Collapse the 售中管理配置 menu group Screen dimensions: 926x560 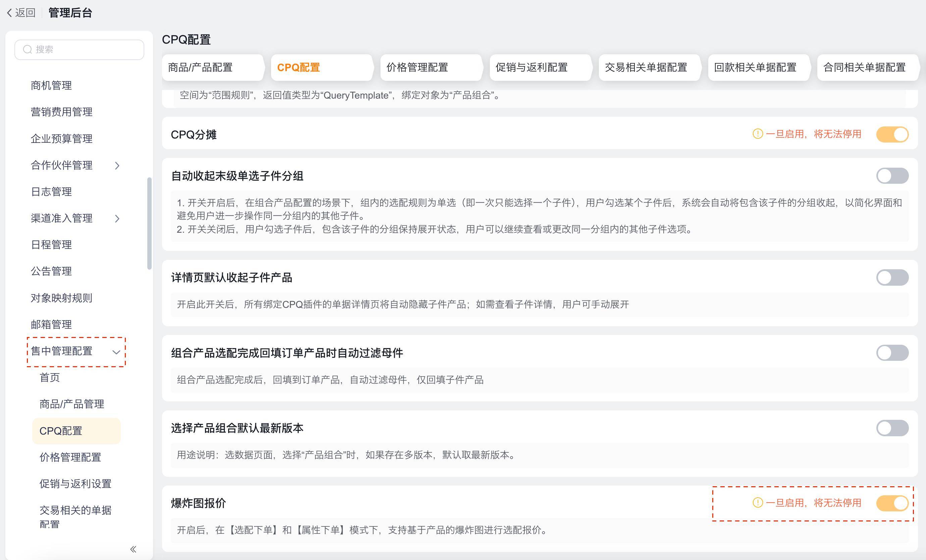116,352
